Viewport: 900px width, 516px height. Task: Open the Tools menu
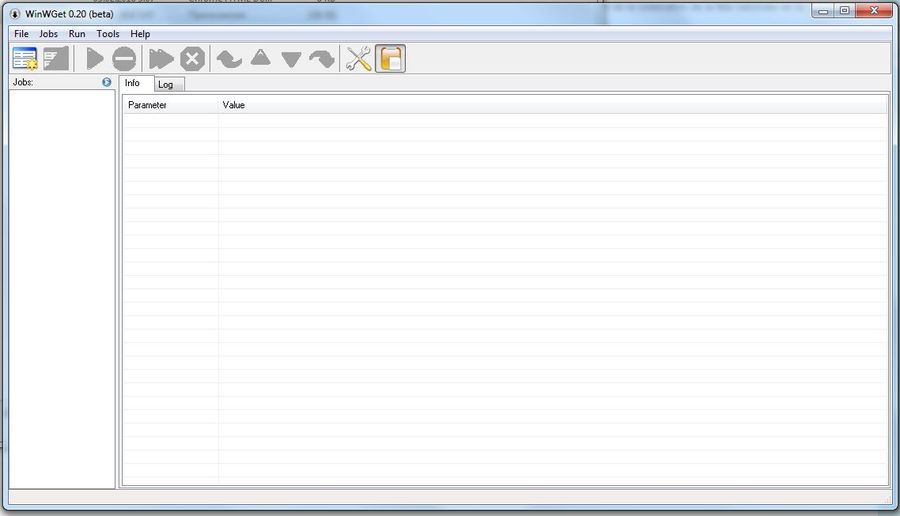click(x=108, y=34)
